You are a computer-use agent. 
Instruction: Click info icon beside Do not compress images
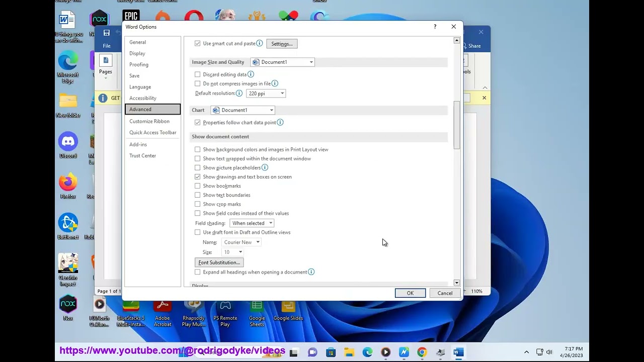[x=275, y=83]
